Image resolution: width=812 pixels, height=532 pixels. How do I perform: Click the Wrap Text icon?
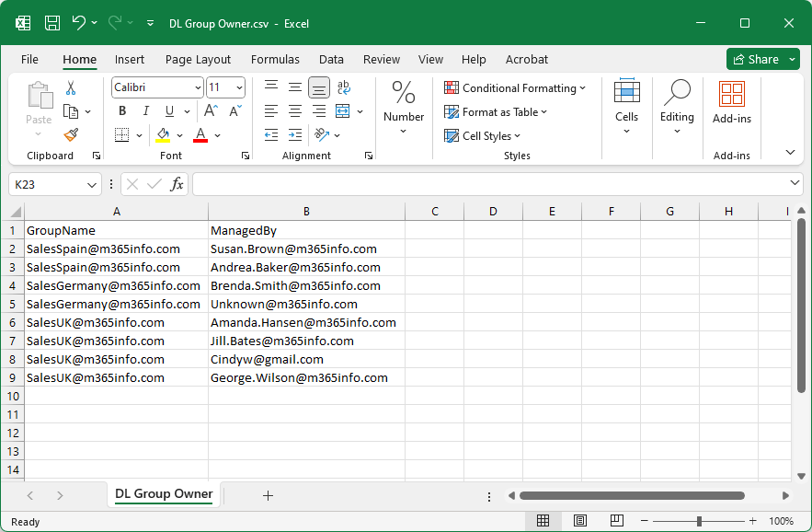pyautogui.click(x=344, y=87)
